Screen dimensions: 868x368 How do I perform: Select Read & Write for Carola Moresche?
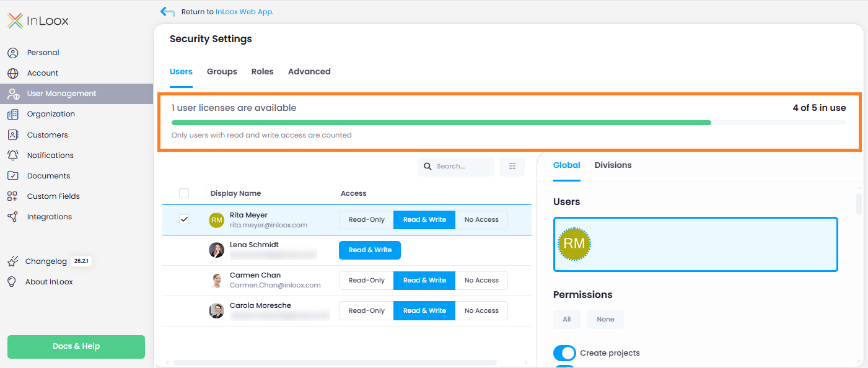click(424, 311)
